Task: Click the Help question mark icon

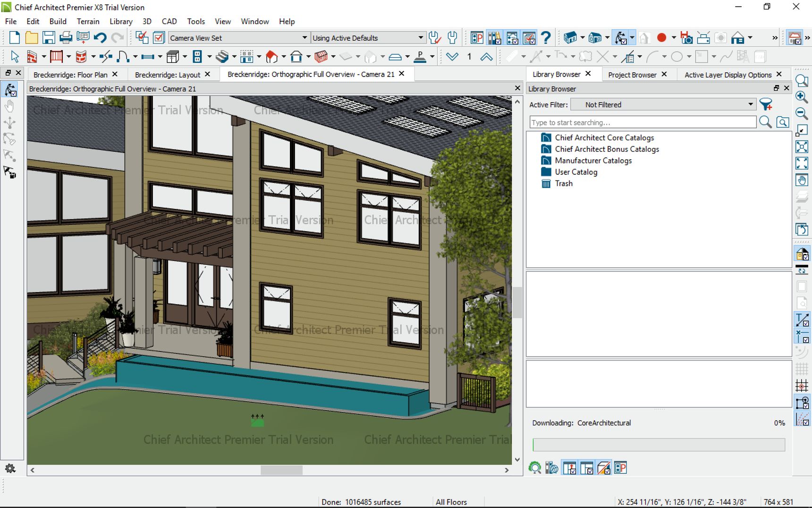Action: pyautogui.click(x=546, y=37)
